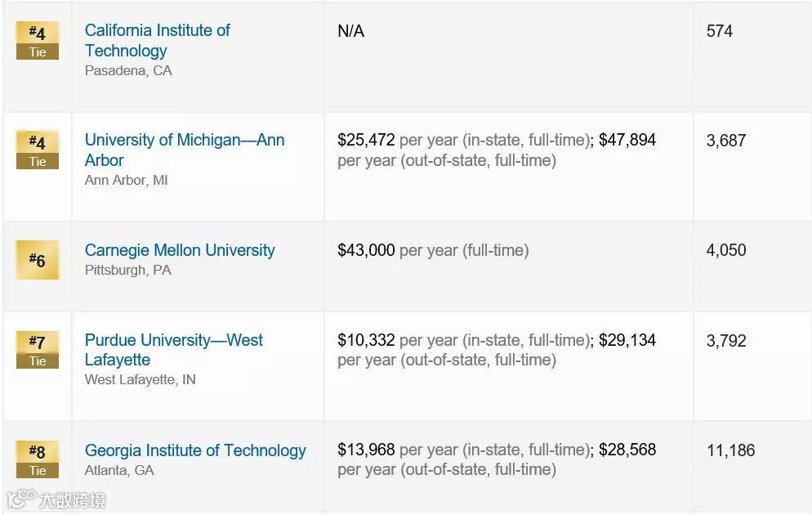The height and width of the screenshot is (515, 812).
Task: Click the #6 rank badge for Carnegie Mellon
Action: 38,260
